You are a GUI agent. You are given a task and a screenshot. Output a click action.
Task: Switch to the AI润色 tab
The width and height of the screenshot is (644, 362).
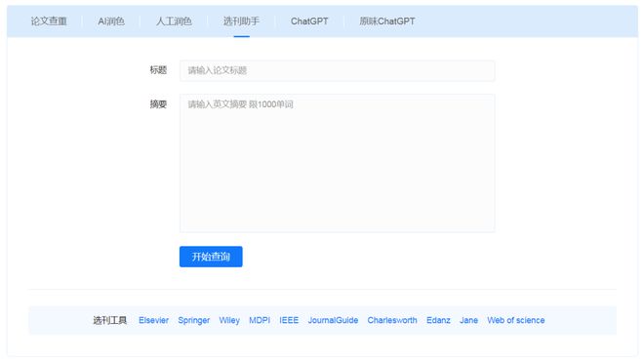point(111,21)
